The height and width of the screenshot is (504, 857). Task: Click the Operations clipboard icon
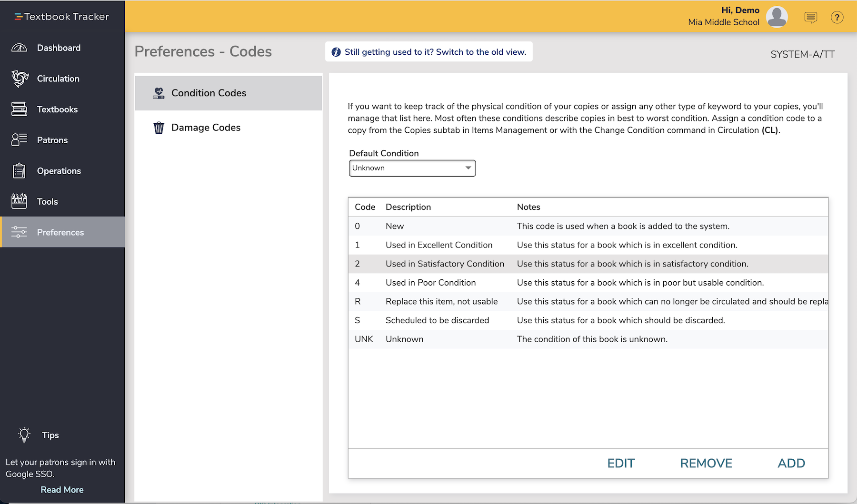tap(19, 170)
